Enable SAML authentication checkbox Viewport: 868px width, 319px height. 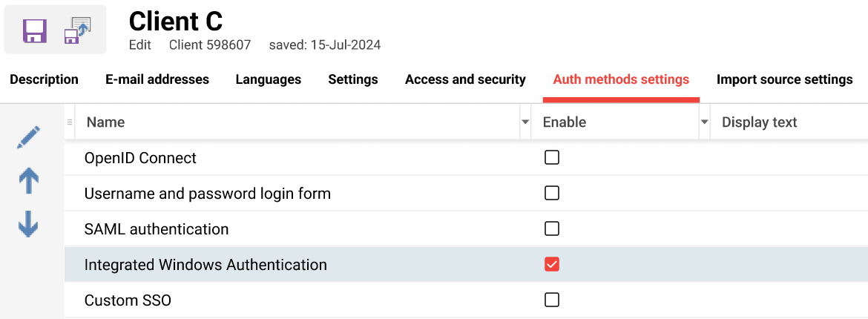[552, 229]
